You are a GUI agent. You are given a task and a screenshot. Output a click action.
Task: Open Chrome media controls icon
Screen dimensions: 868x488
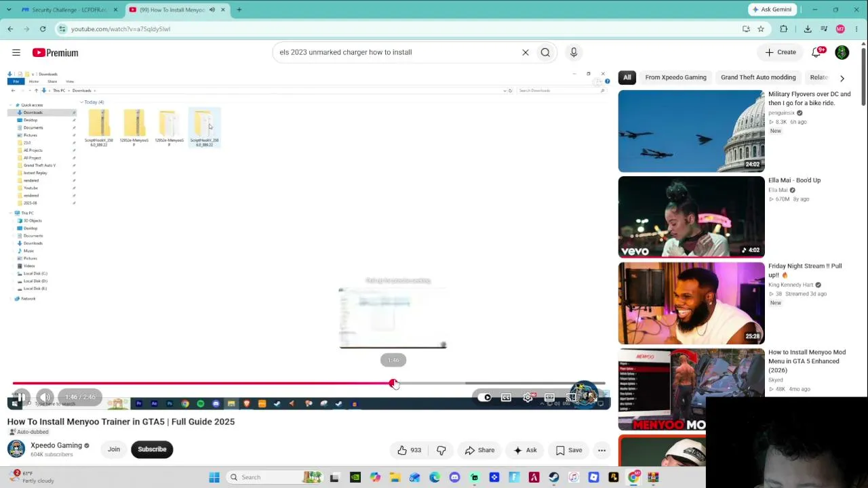(824, 29)
